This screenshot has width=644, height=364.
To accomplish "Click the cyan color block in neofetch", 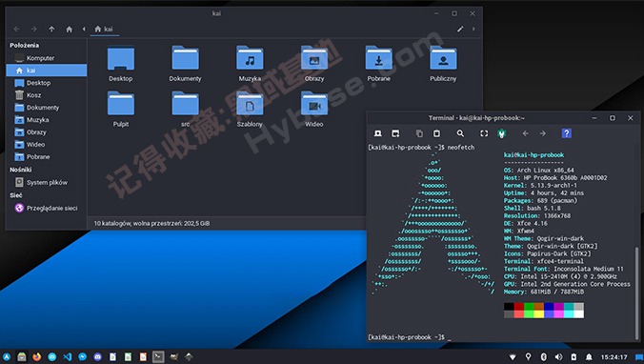I will (x=569, y=314).
